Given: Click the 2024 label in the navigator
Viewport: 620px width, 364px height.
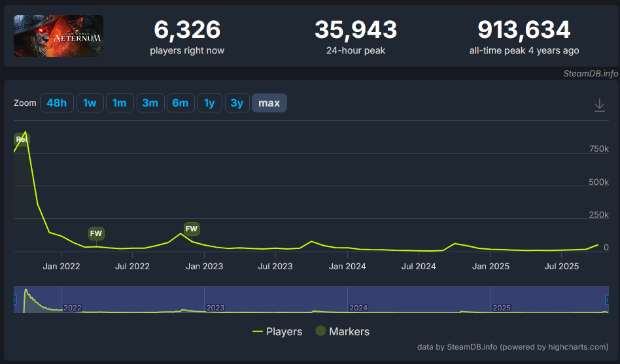Looking at the screenshot, I should (x=358, y=308).
